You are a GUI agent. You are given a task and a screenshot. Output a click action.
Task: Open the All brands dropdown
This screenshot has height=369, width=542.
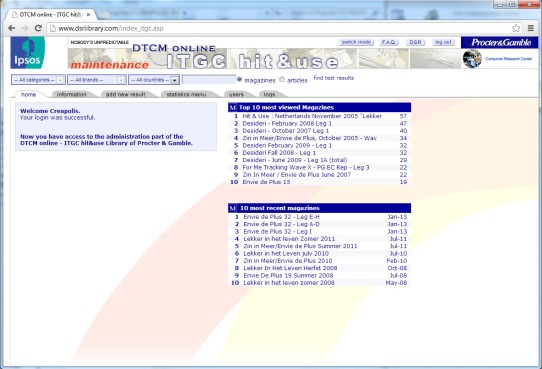(x=97, y=80)
